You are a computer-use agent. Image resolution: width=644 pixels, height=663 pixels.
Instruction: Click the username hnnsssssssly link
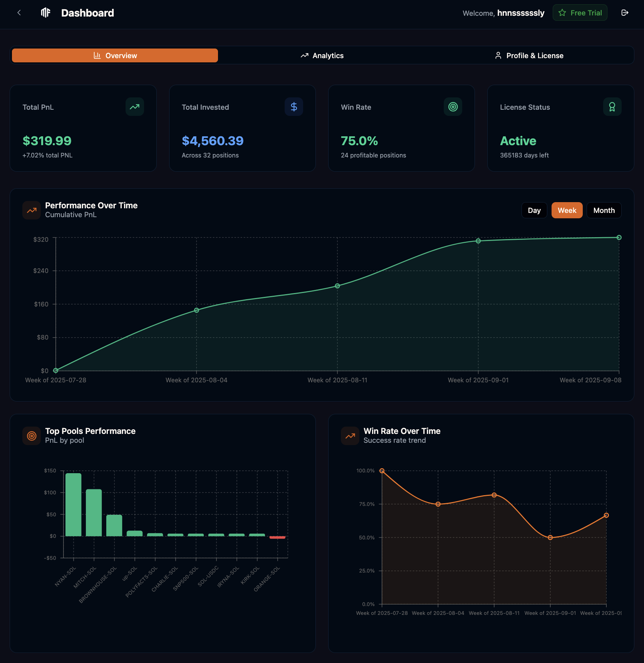point(520,13)
